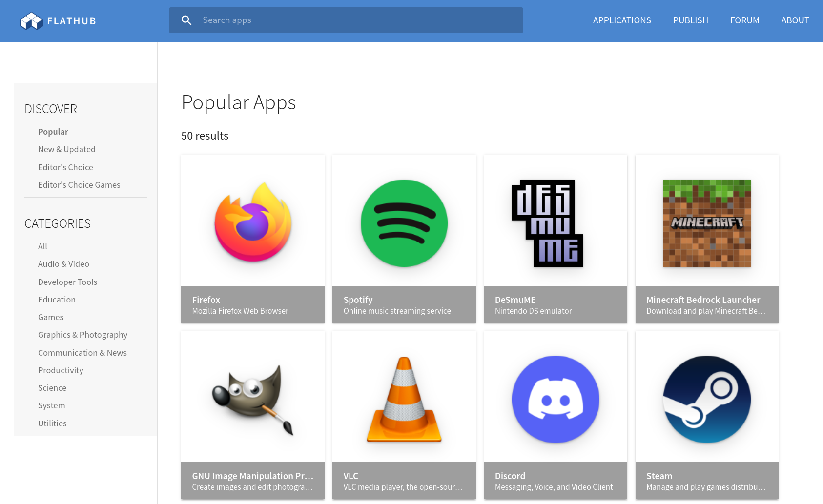Browse the Productivity category
Screen dimensions: 823x504
pyautogui.click(x=61, y=370)
